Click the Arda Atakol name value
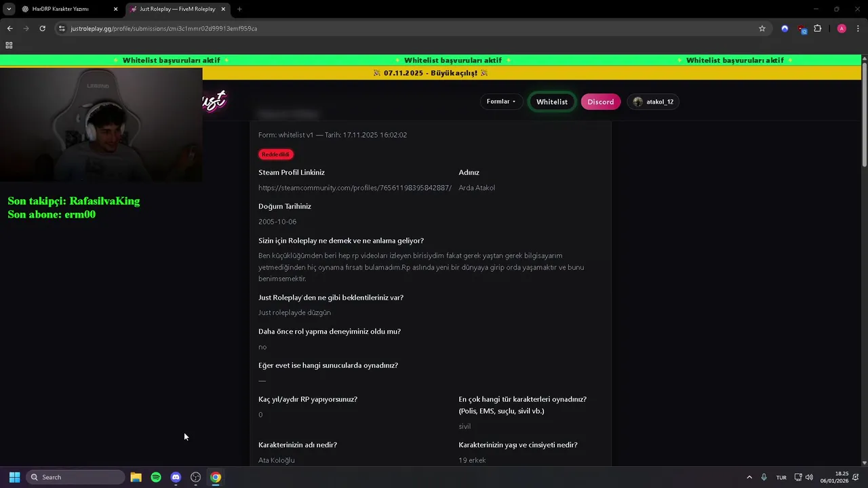868x488 pixels. coord(477,188)
